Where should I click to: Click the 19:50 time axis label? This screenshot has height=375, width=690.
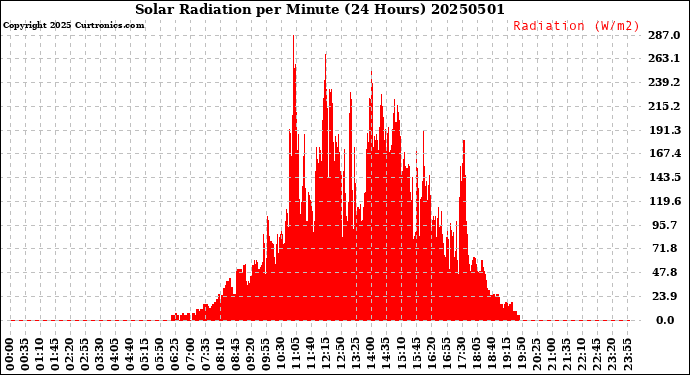click(521, 355)
